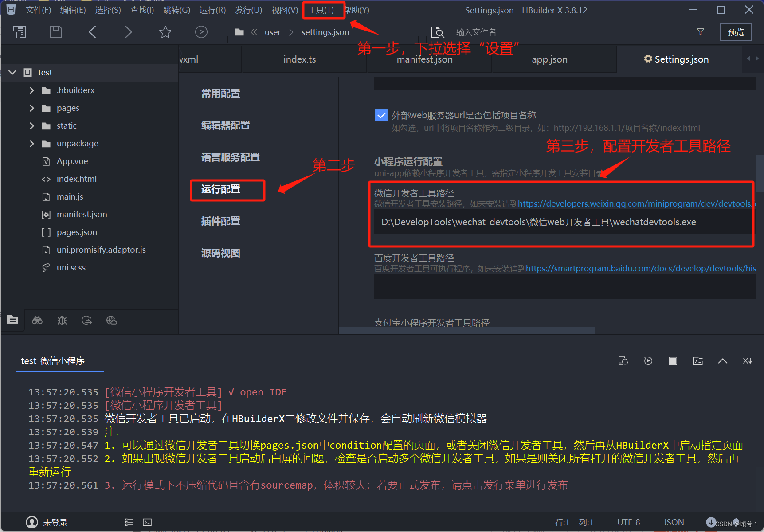Viewport: 764px width, 532px height.
Task: Open the 编辑(E) menu
Action: [x=73, y=10]
